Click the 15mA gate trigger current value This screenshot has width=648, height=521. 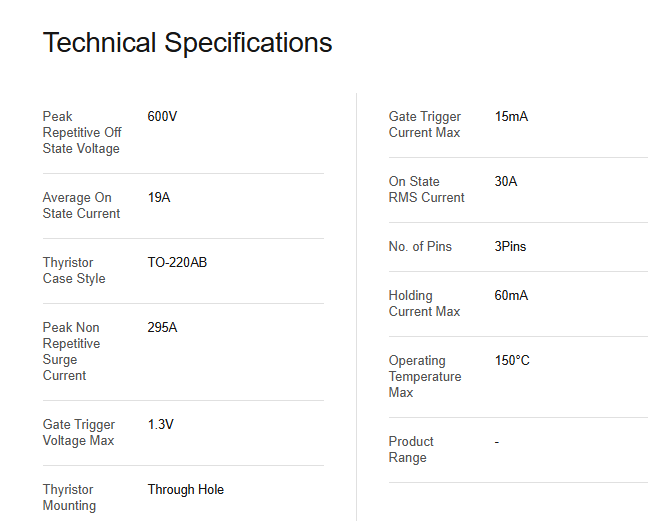pos(511,116)
